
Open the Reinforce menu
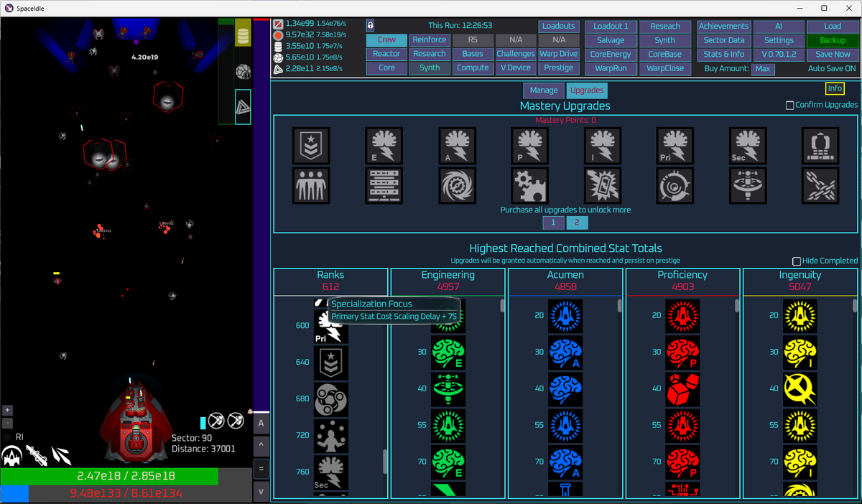430,40
